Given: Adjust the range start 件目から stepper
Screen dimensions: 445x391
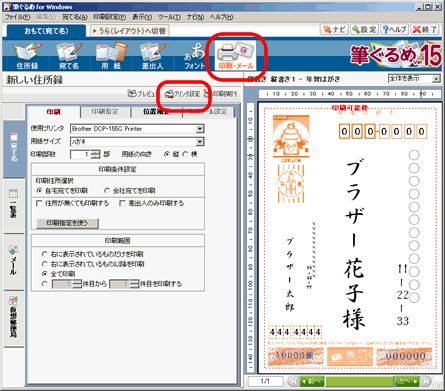Looking at the screenshot, I should [x=77, y=284].
